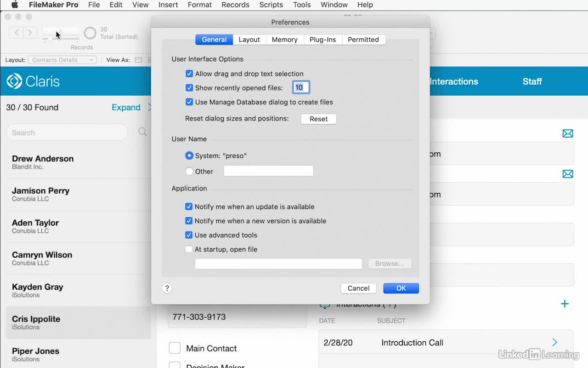Click the Browse... button for startup file
Viewport: 588px width, 368px height.
coord(390,264)
